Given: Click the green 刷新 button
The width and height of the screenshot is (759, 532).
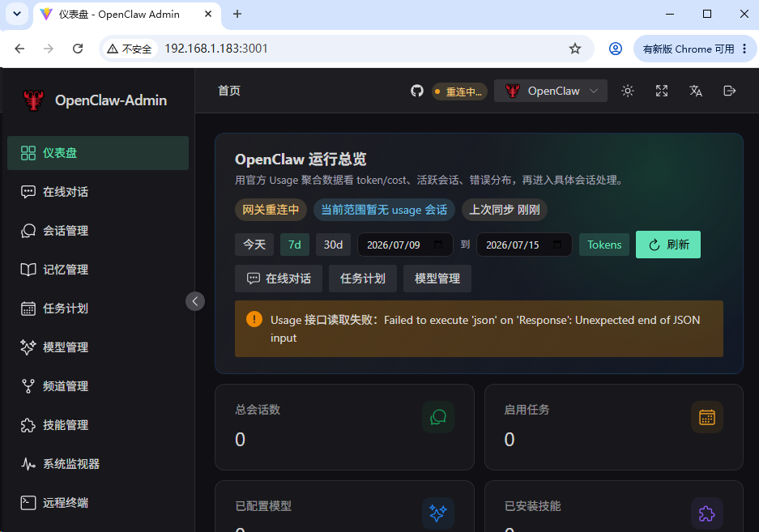Looking at the screenshot, I should coord(668,245).
